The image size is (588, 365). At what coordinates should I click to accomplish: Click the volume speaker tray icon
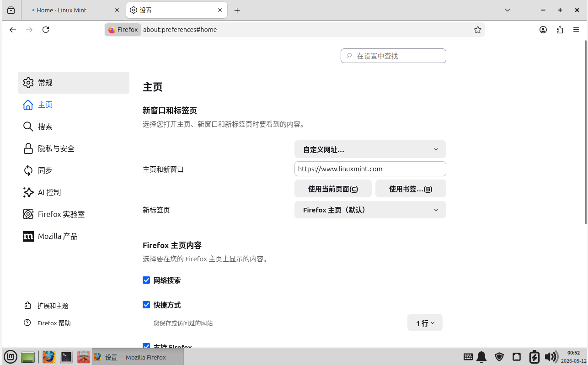click(x=551, y=357)
